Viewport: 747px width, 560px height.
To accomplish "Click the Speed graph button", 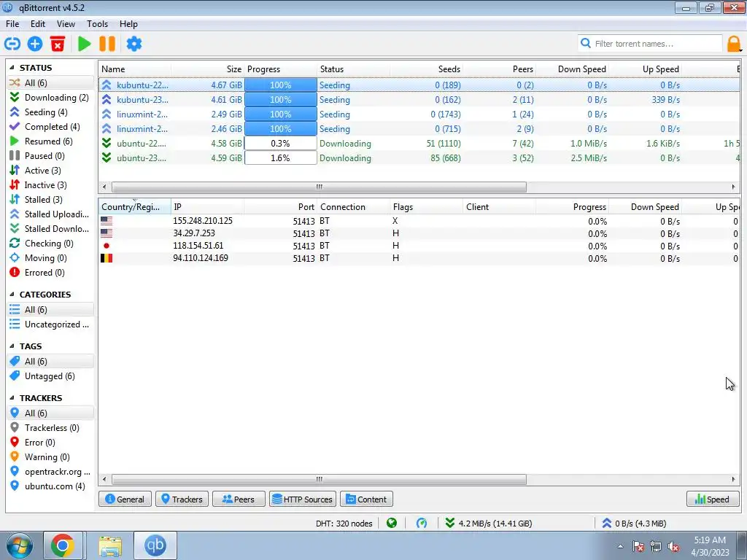I will click(713, 499).
